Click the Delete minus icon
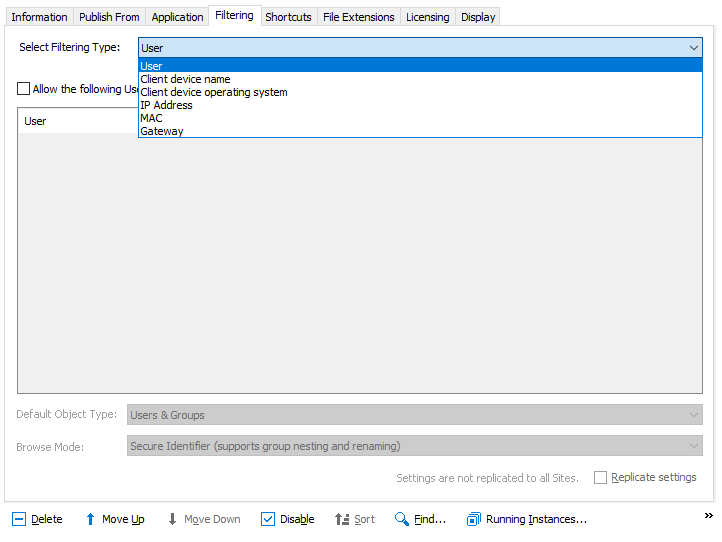Viewport: 722px width, 542px height. (x=19, y=519)
